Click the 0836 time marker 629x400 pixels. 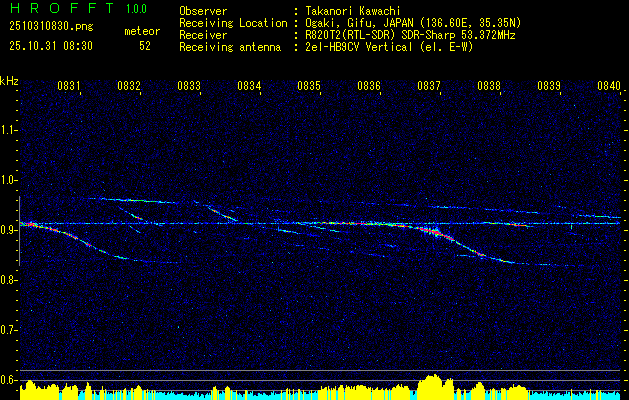pyautogui.click(x=369, y=85)
